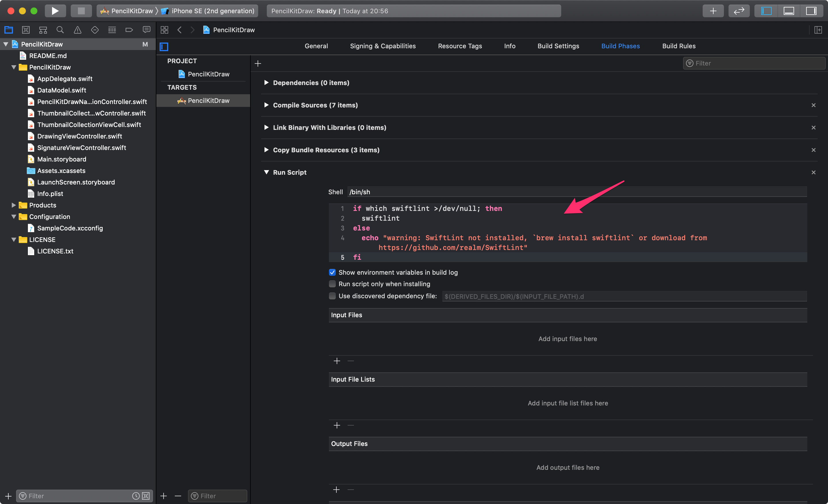Add a new build phase
The image size is (828, 504).
(258, 64)
